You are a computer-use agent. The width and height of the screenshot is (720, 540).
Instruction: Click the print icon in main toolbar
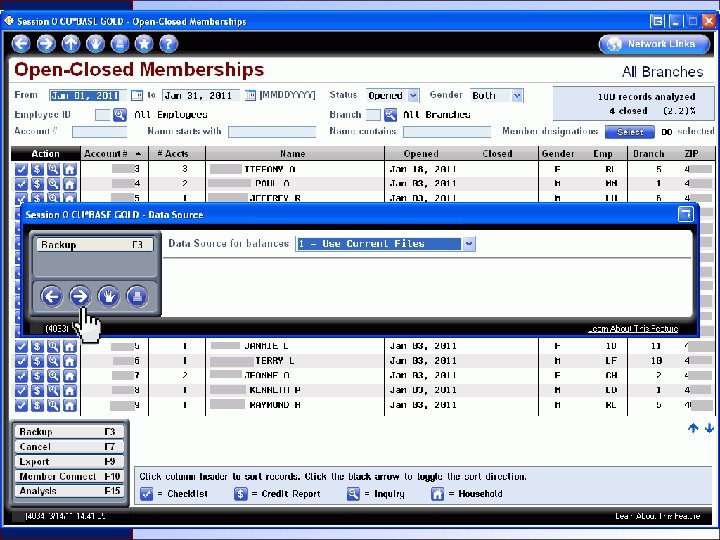click(120, 44)
